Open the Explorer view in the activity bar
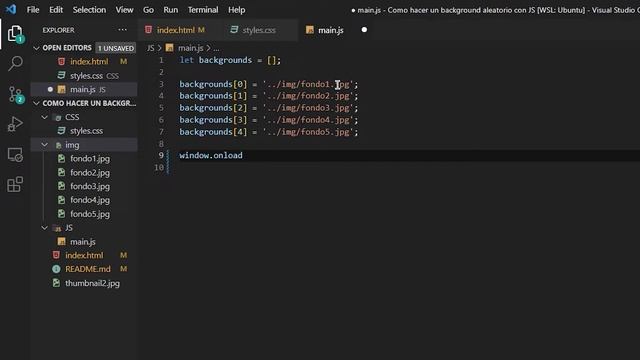The width and height of the screenshot is (640, 360). [15, 34]
